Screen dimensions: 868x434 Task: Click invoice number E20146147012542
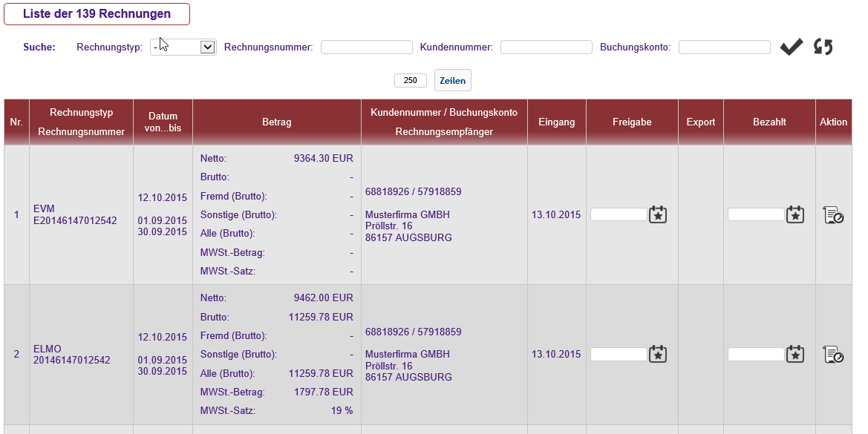75,220
